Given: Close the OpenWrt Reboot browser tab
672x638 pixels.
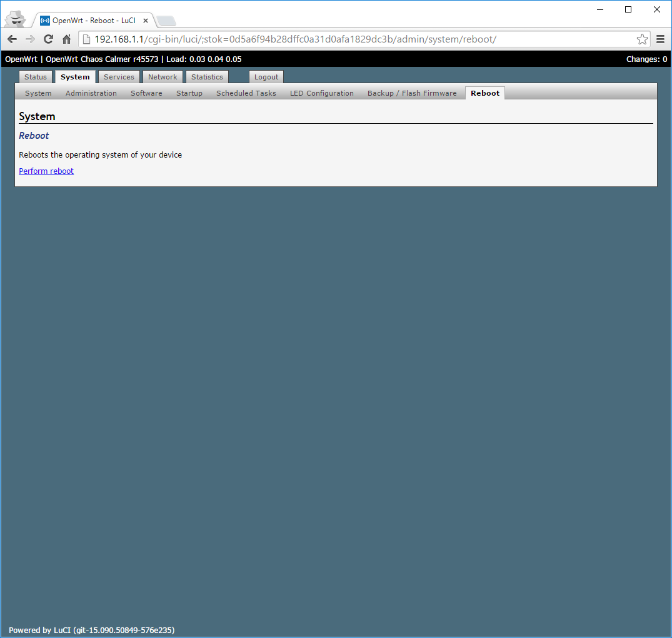Looking at the screenshot, I should [146, 21].
